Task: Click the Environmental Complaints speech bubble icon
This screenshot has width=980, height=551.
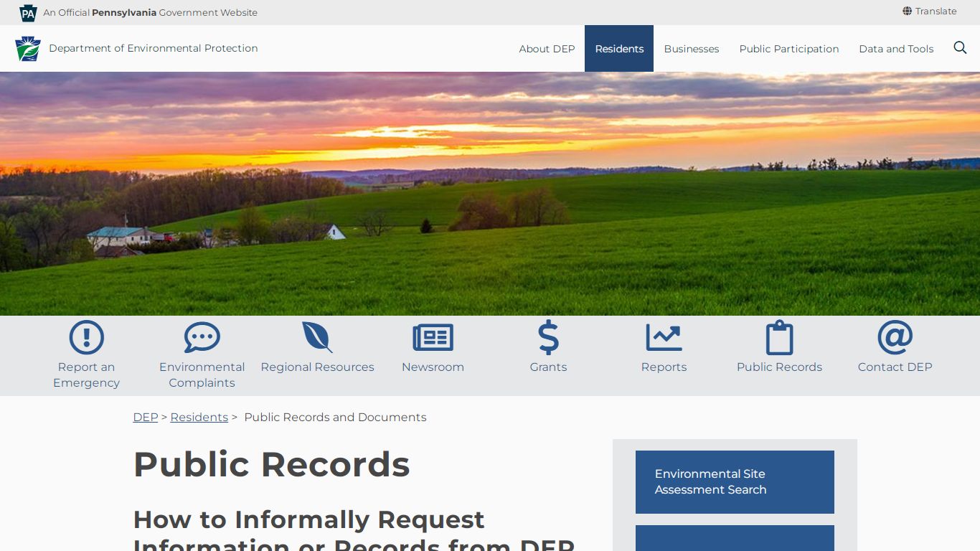Action: pos(202,337)
